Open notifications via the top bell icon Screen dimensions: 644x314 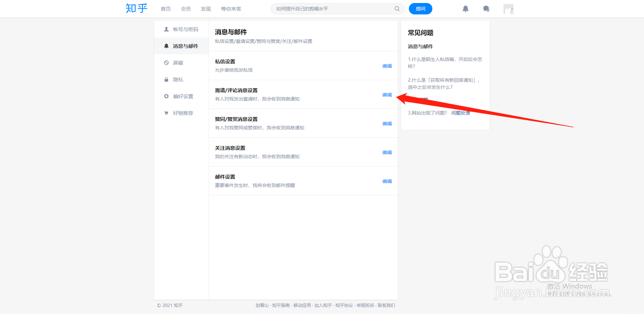coord(466,9)
